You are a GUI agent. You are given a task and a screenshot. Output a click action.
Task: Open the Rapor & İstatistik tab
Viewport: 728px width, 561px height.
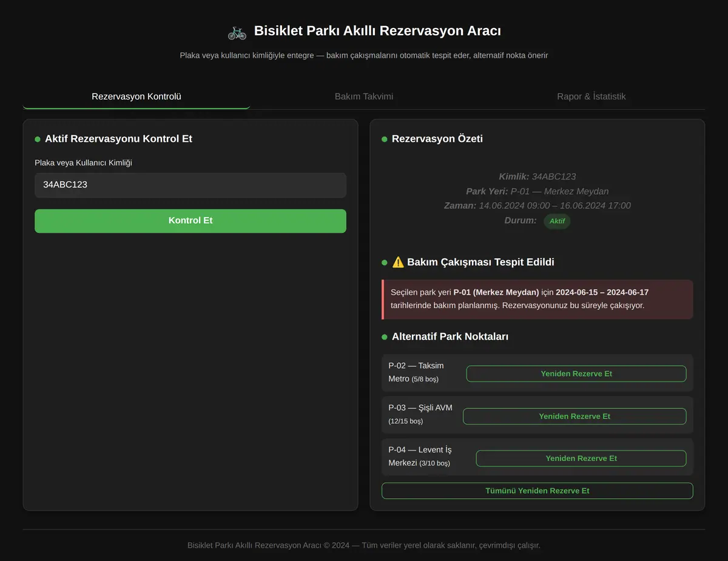click(x=591, y=96)
